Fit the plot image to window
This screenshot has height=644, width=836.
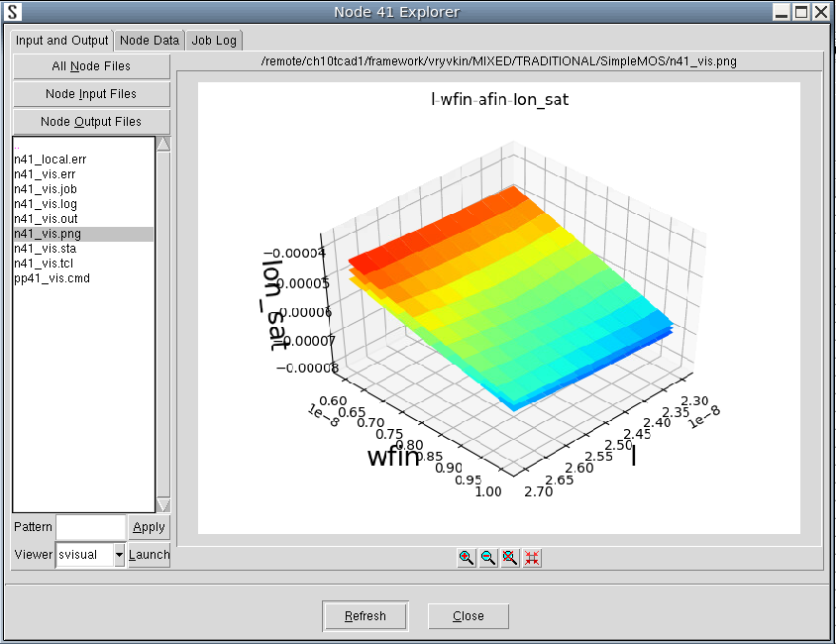[531, 558]
